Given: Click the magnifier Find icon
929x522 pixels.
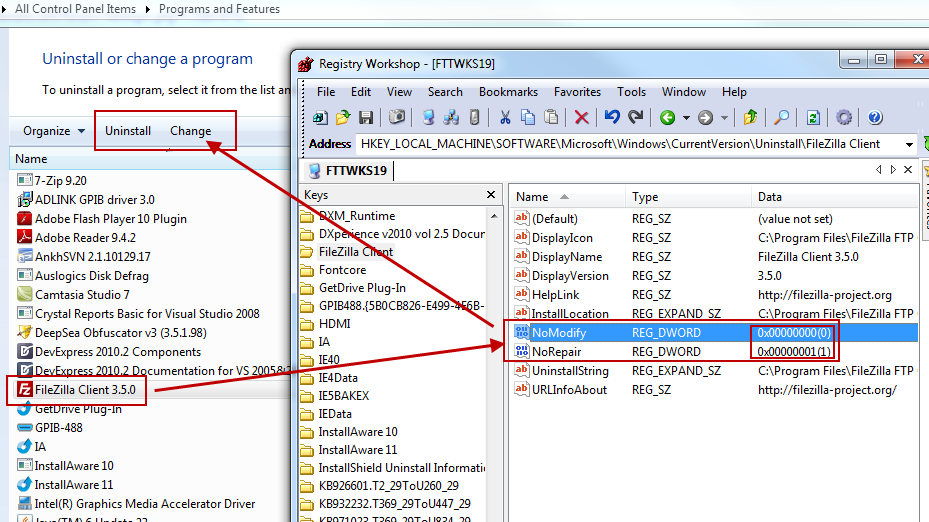Looking at the screenshot, I should tap(781, 117).
